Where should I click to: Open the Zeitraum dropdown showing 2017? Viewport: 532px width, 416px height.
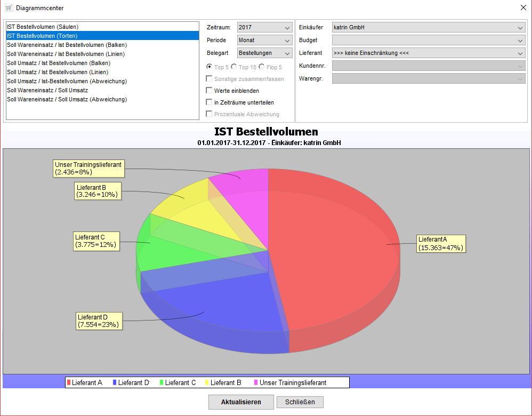pos(264,28)
